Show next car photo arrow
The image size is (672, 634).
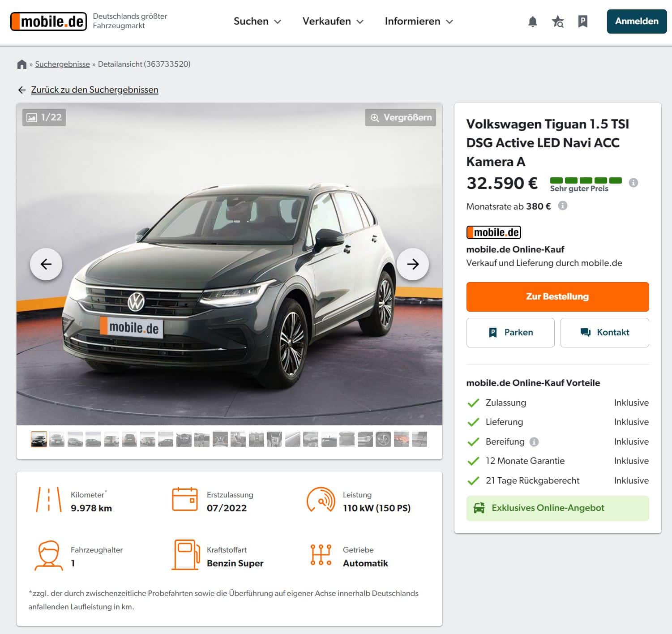413,264
